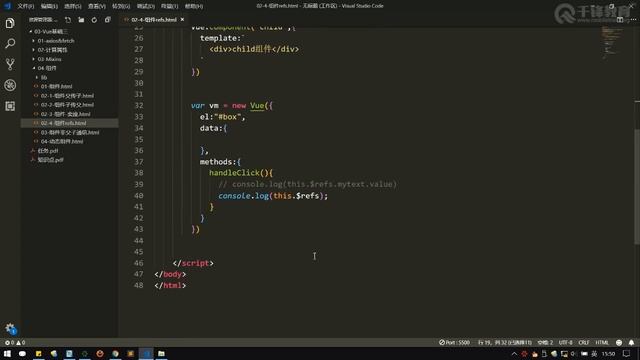Screen dimensions: 640x360
Task: Click the Split Editor icon at top right
Action: click(x=620, y=20)
